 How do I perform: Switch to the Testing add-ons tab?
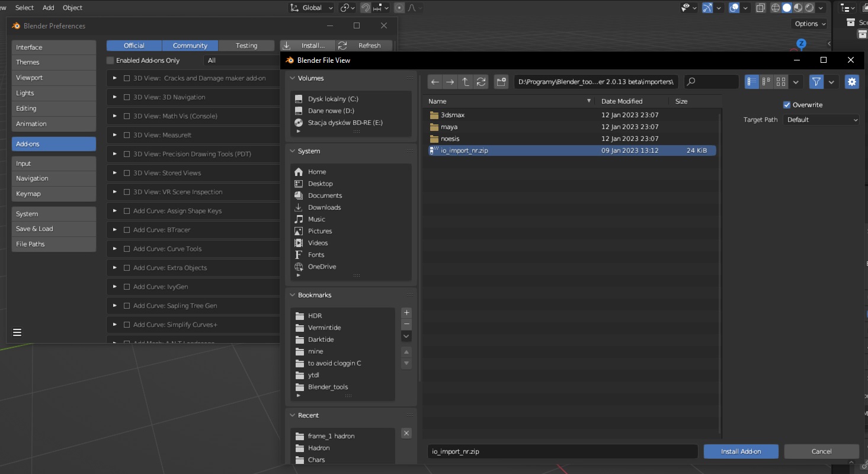pos(246,46)
